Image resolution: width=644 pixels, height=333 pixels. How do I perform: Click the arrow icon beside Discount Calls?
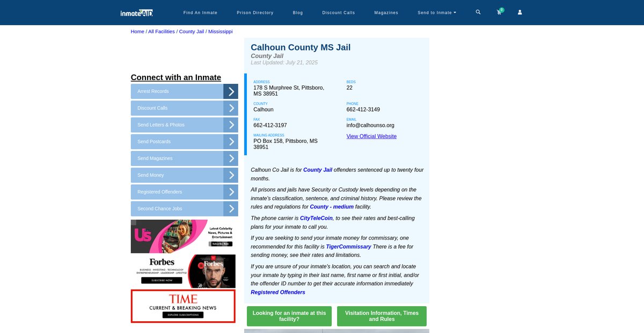pyautogui.click(x=231, y=108)
